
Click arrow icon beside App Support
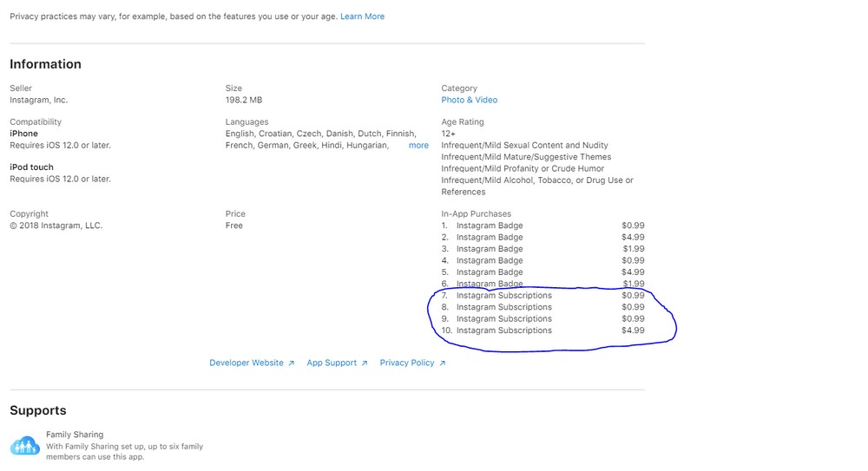[x=365, y=363]
